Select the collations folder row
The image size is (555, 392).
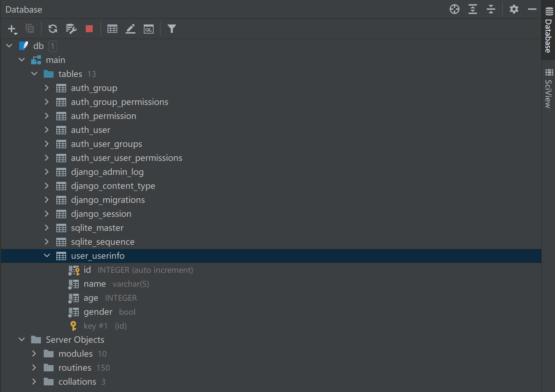pos(271,382)
